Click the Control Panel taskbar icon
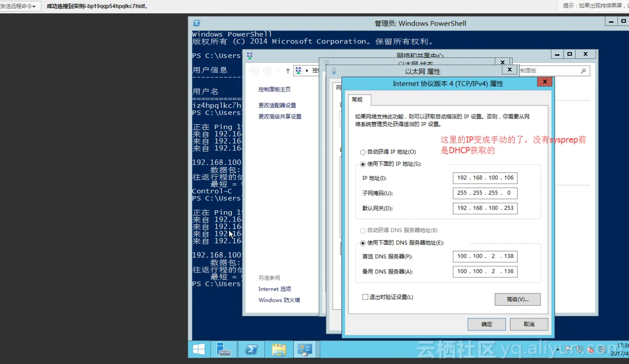 coord(306,349)
